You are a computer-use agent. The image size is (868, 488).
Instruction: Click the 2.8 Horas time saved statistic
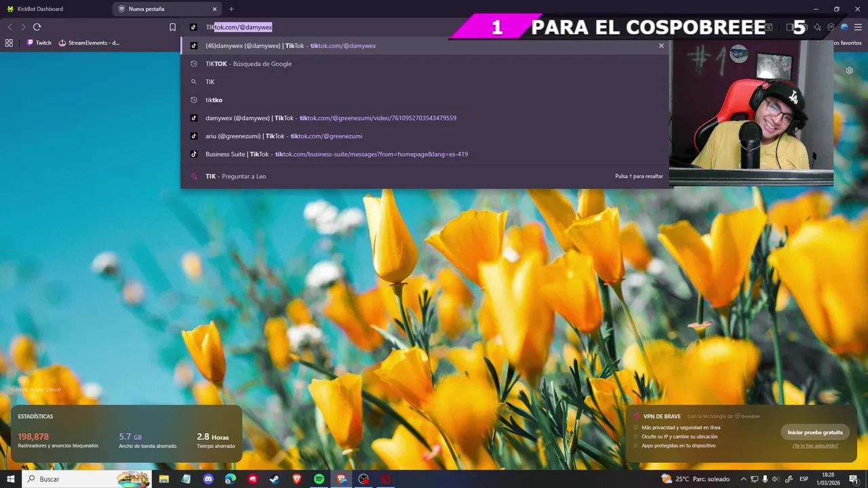point(216,440)
